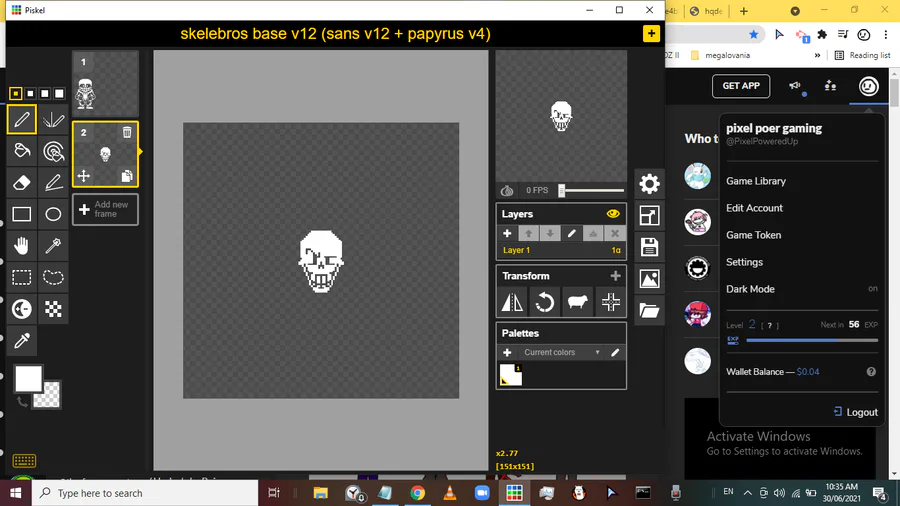Expand Transform panel plus icon
This screenshot has width=900, height=506.
click(615, 276)
